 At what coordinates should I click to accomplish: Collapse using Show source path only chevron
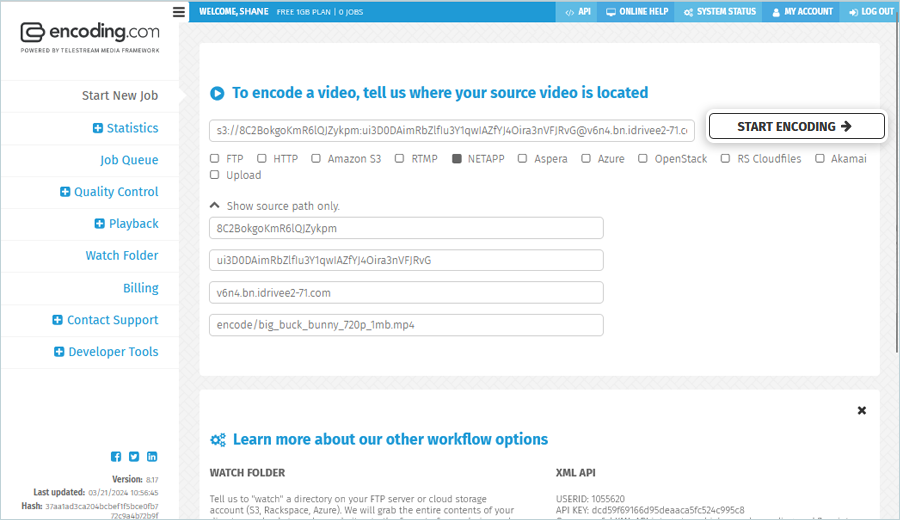coord(215,205)
